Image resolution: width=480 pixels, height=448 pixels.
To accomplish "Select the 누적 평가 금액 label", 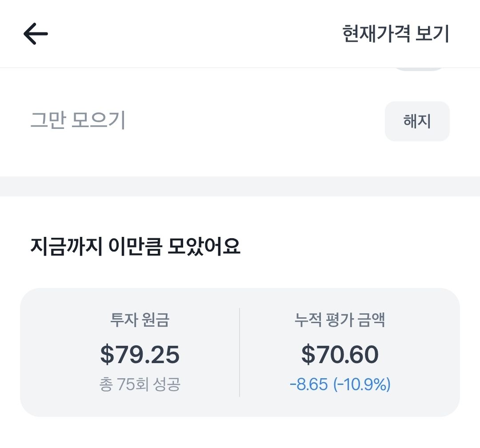I will 340,320.
